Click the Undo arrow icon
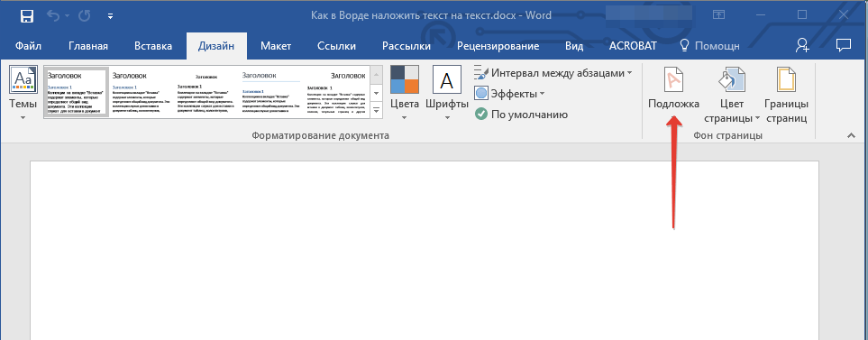This screenshot has width=868, height=340. point(54,15)
